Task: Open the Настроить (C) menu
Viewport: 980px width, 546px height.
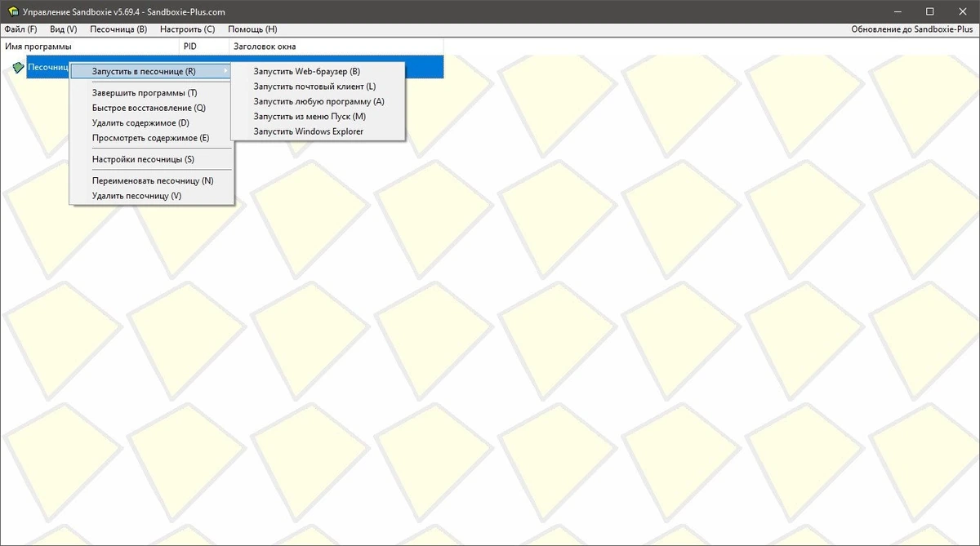Action: pyautogui.click(x=188, y=29)
